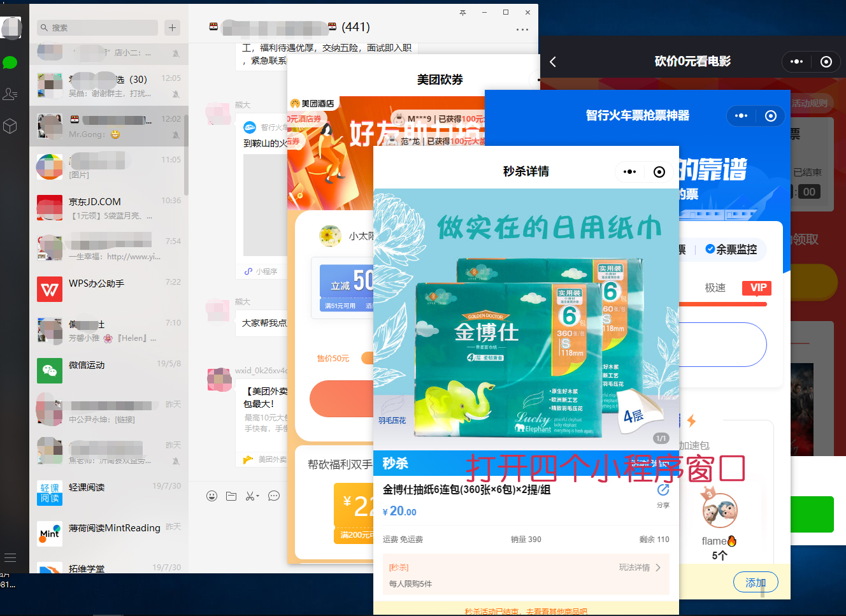
Task: Click the WeChat search input field
Action: click(96, 28)
